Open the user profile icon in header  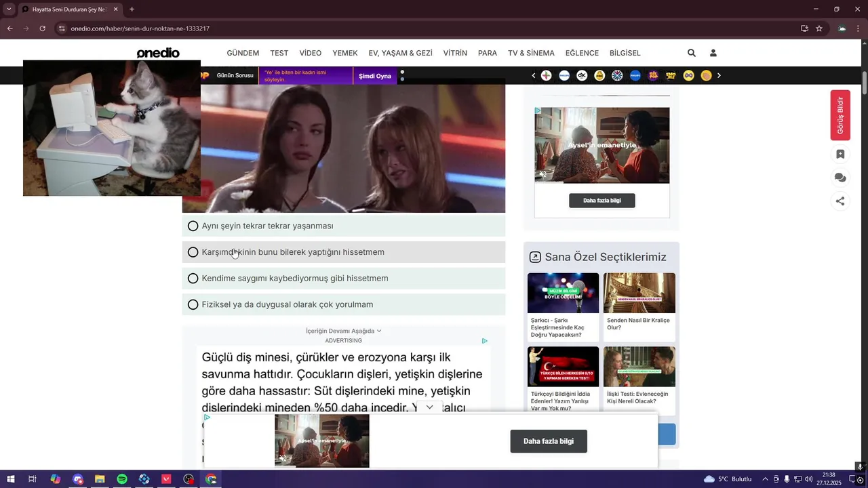(713, 53)
